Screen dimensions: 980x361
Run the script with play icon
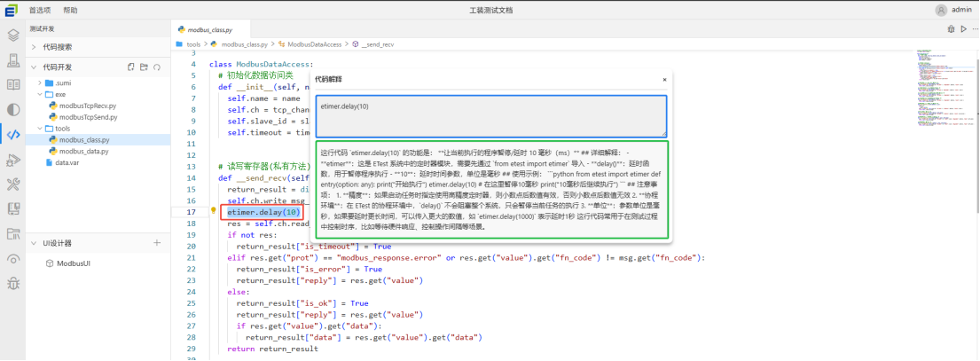coord(964,28)
